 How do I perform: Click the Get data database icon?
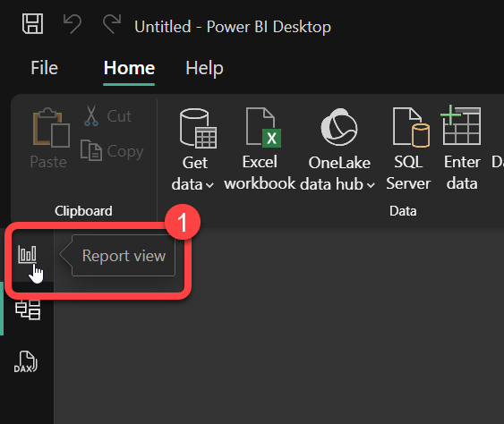(198, 128)
